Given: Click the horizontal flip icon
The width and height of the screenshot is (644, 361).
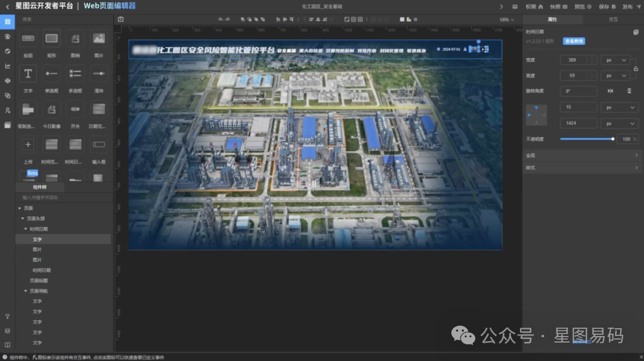Looking at the screenshot, I should coord(611,91).
